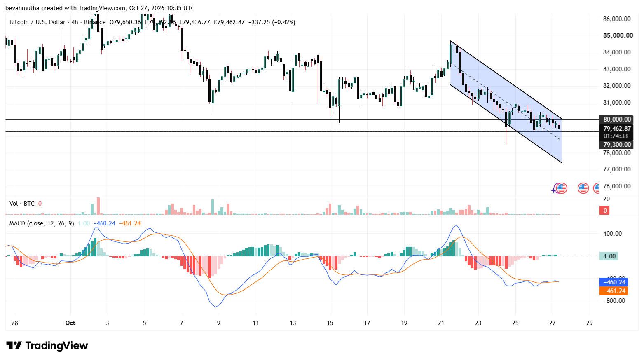Click the blue "−460.24" value in MACD legend

coord(104,223)
